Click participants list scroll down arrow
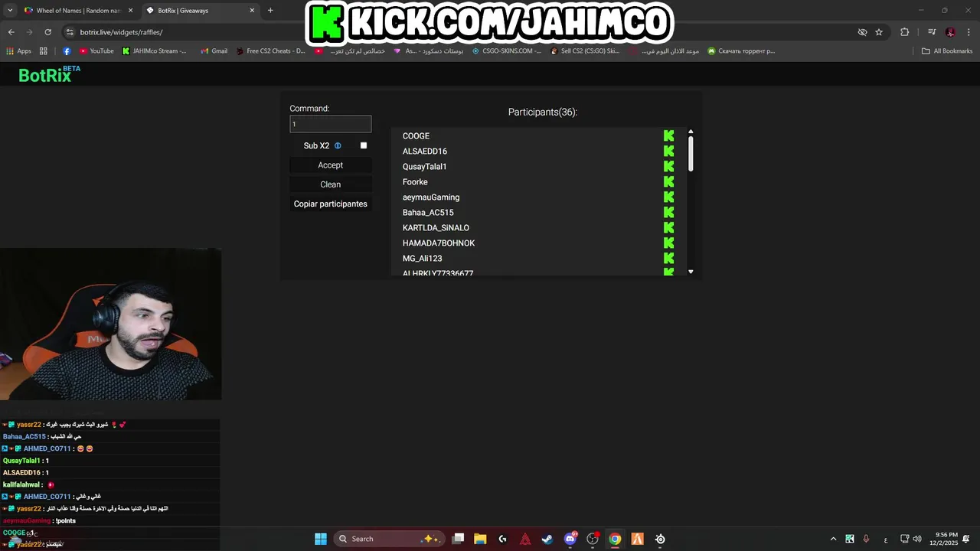980x551 pixels. point(691,272)
